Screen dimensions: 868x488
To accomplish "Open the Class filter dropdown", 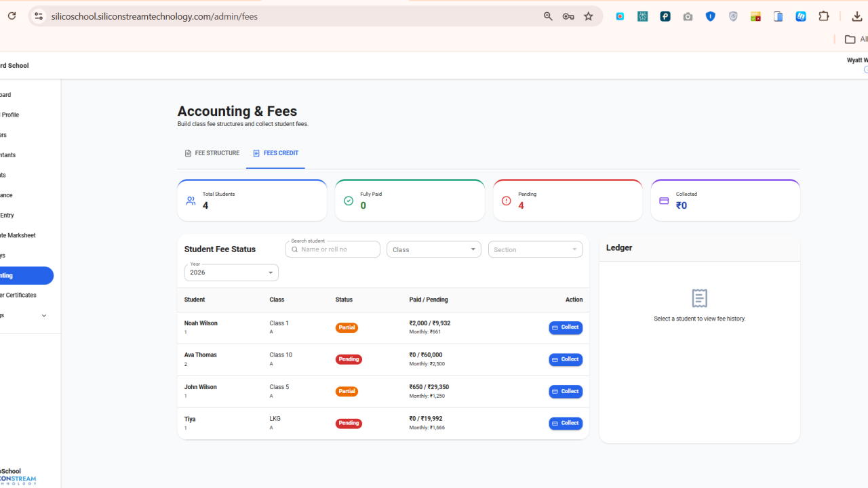I will (x=434, y=249).
